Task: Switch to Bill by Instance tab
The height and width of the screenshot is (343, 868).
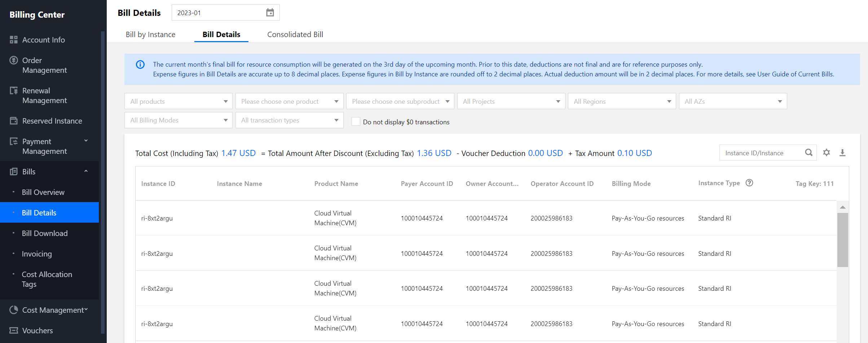Action: coord(150,35)
